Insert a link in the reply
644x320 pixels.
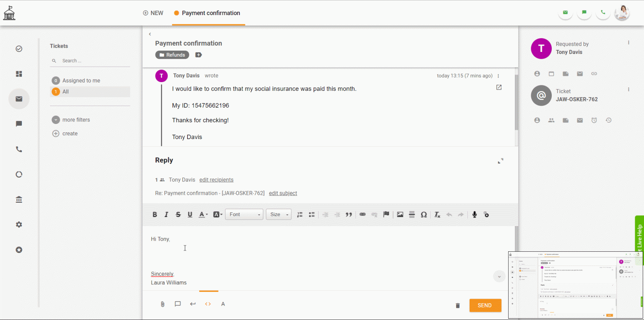click(x=363, y=214)
